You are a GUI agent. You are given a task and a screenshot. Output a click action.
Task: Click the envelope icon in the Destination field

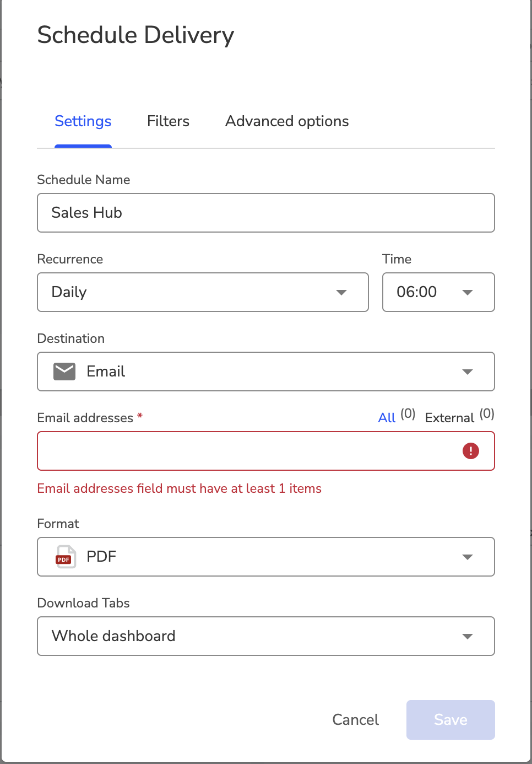64,372
